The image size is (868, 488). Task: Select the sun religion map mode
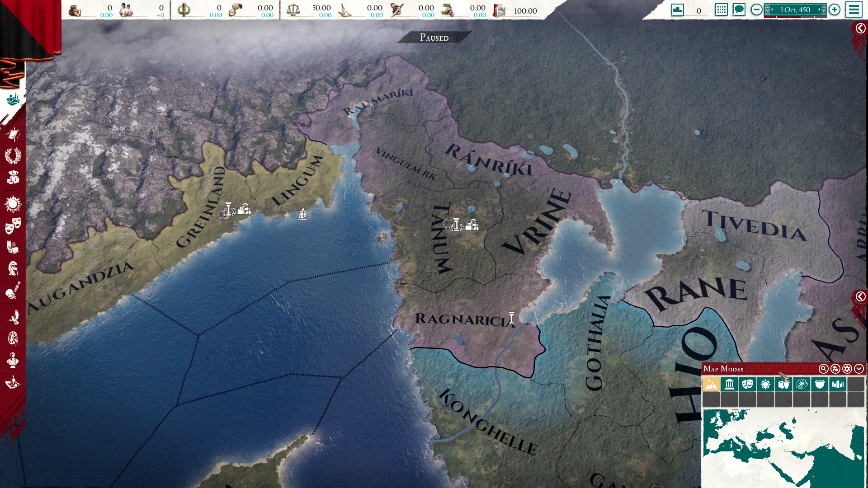click(765, 385)
